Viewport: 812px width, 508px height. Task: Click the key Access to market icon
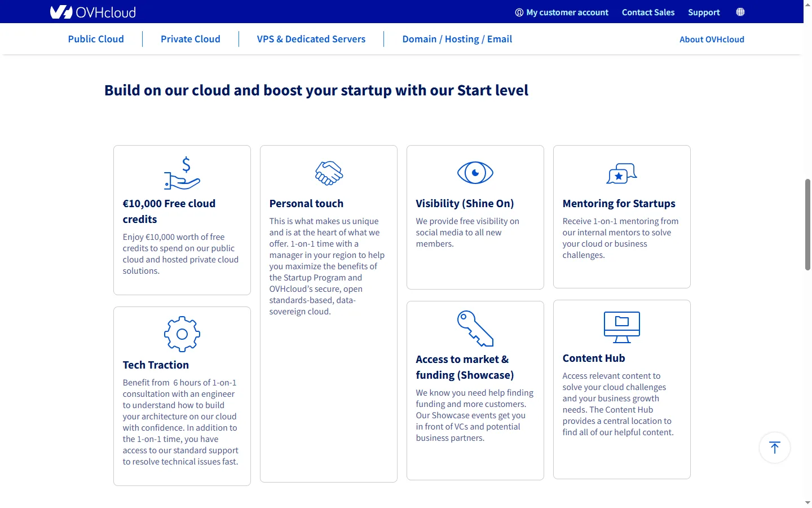pos(475,329)
